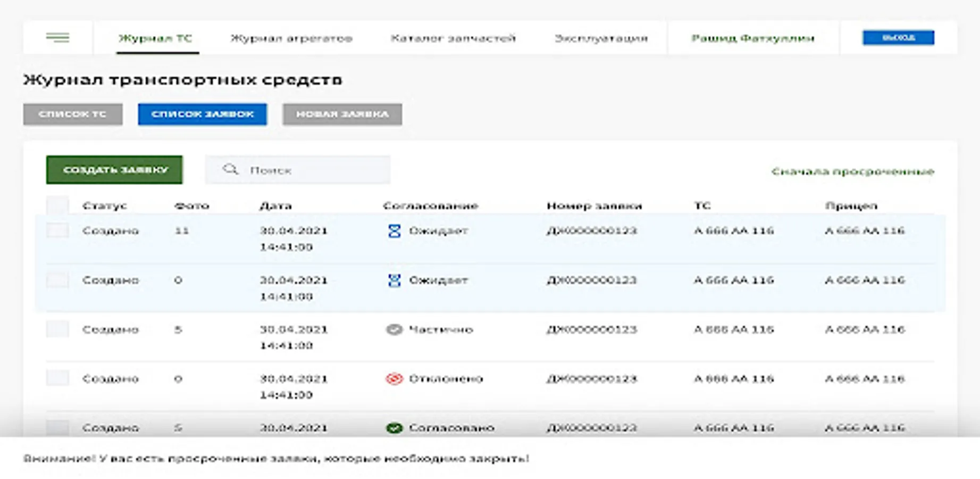The image size is (980, 479).
Task: Check the Частично row checkbox
Action: pyautogui.click(x=57, y=329)
